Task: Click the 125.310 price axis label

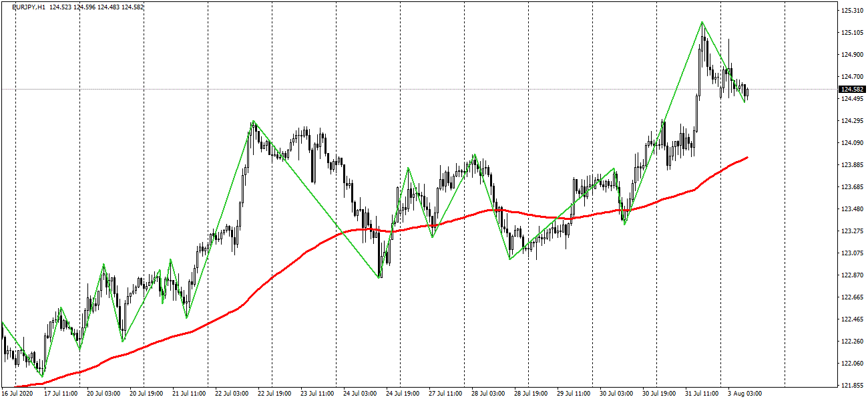Action: pos(853,11)
